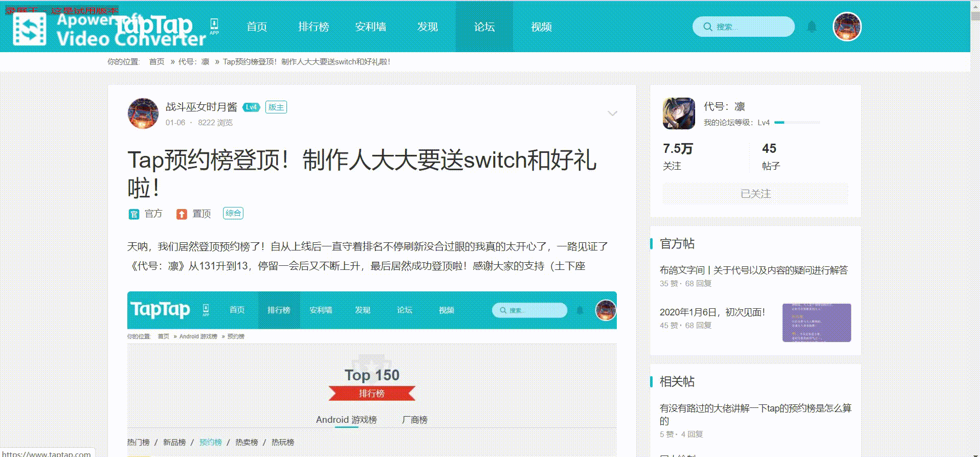Click the notification bell icon
This screenshot has height=457, width=980.
pos(812,27)
